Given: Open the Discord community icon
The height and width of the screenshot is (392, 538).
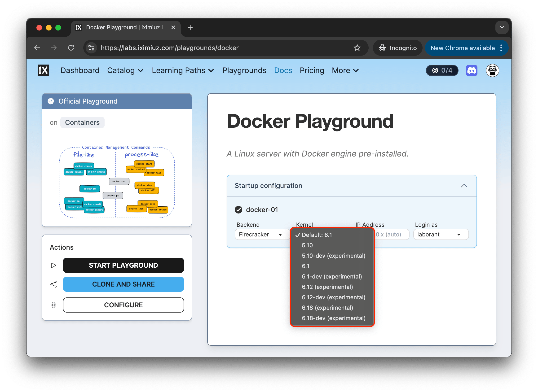Looking at the screenshot, I should 471,70.
